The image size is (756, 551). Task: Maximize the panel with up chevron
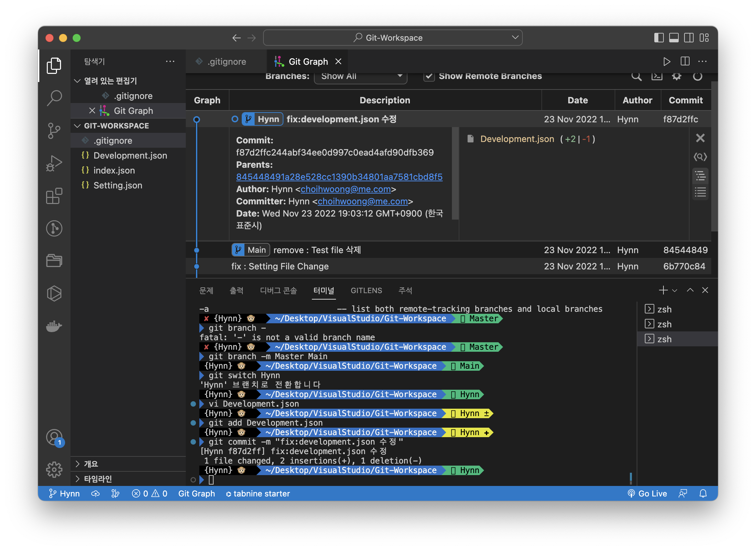[690, 290]
